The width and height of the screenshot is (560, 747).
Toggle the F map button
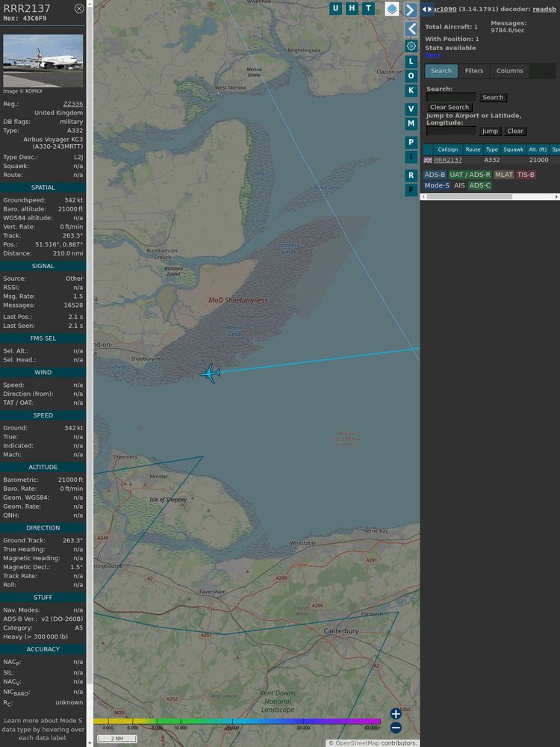click(411, 190)
